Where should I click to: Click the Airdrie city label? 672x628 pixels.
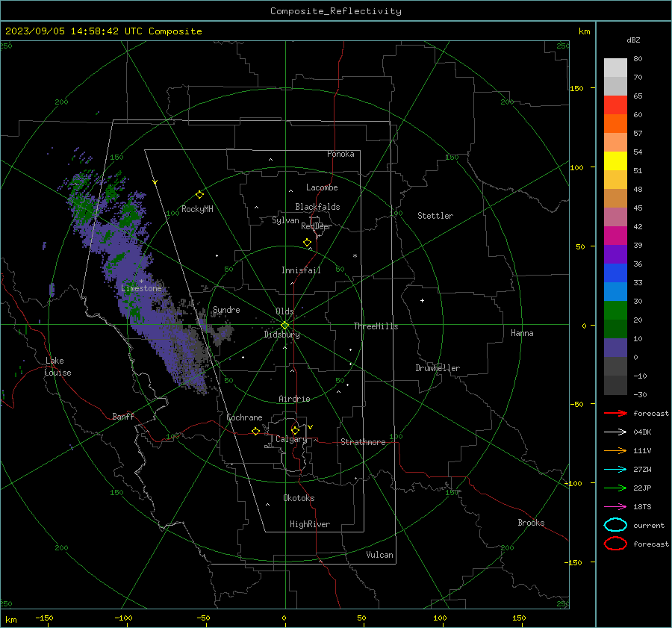[294, 399]
